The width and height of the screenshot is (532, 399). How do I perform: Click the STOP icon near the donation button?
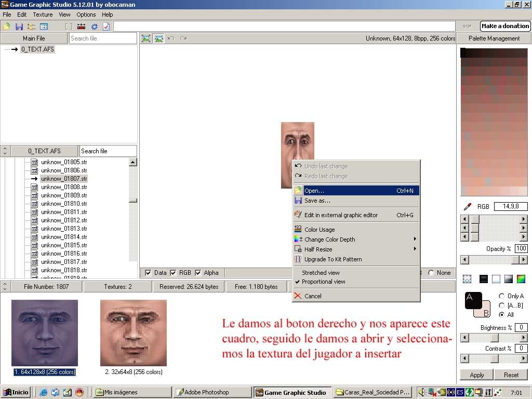[467, 26]
